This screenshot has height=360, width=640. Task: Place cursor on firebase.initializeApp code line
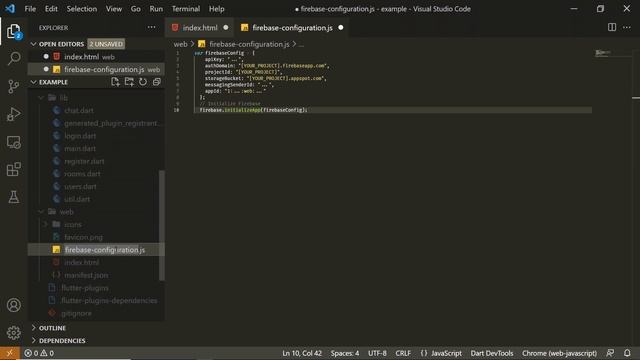253,110
